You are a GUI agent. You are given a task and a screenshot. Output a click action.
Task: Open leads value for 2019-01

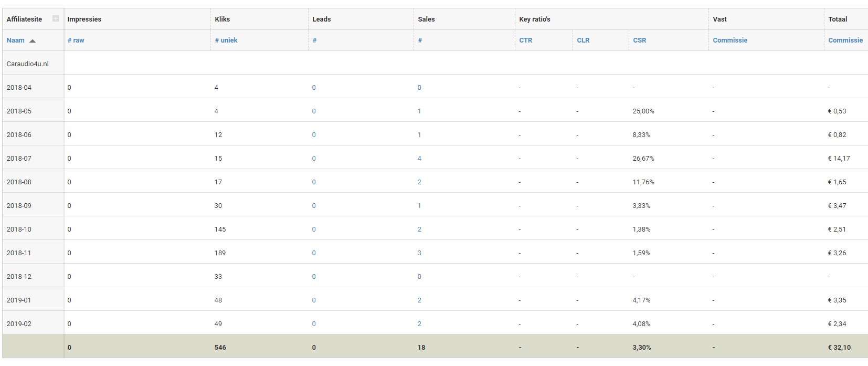point(314,300)
